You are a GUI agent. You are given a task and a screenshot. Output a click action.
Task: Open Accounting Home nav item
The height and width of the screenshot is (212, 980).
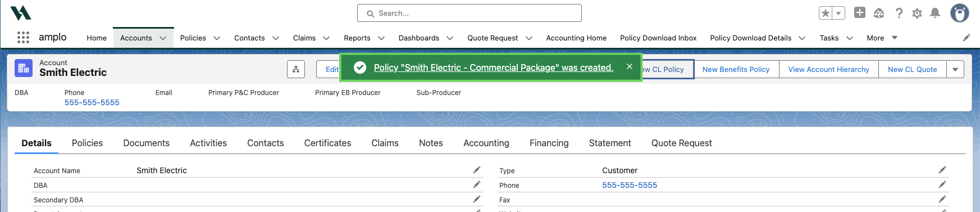pos(576,38)
